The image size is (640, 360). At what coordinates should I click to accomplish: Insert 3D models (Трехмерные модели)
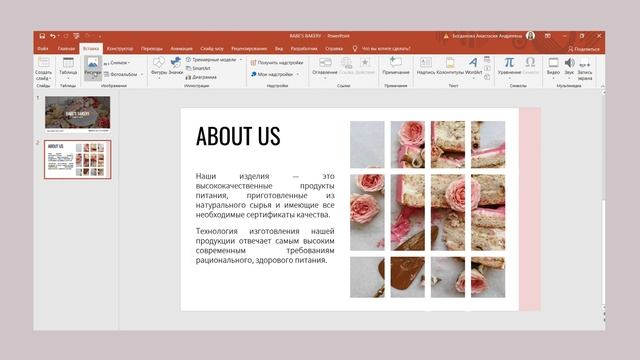[211, 60]
